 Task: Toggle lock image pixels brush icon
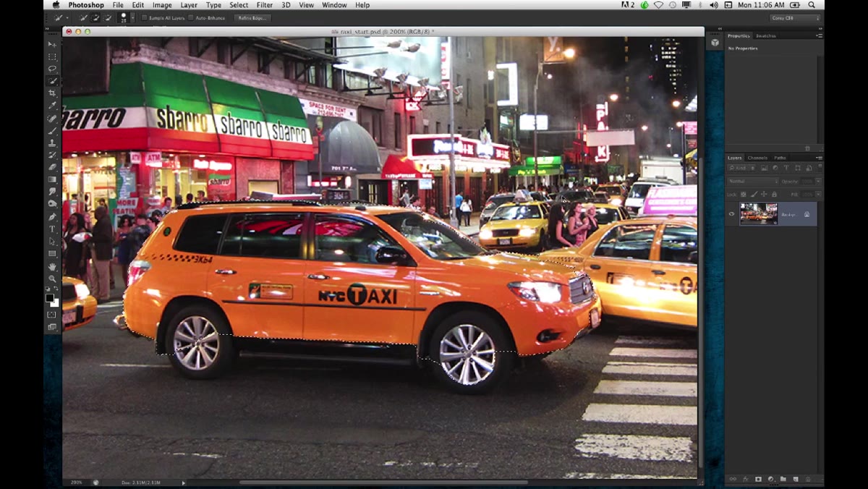click(x=754, y=194)
